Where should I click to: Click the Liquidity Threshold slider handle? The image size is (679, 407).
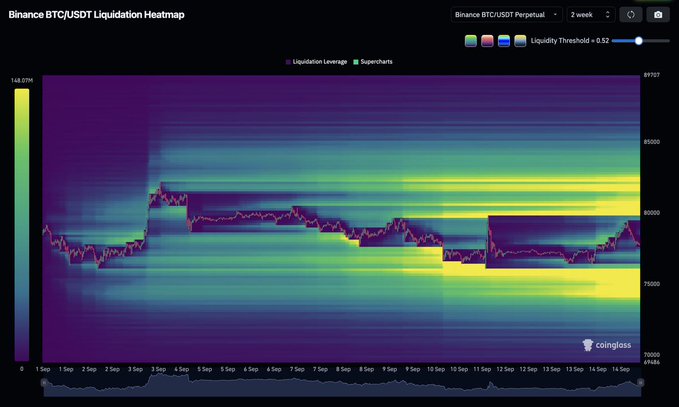point(638,41)
